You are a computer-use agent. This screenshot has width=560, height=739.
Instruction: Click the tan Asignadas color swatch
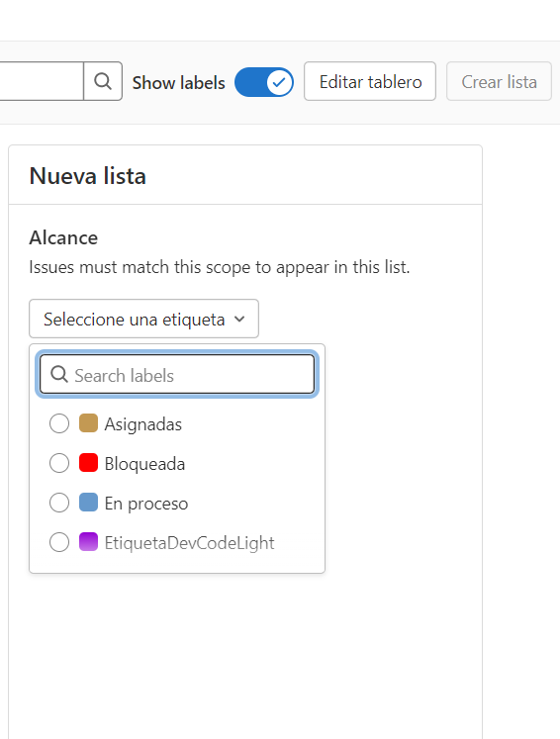89,423
